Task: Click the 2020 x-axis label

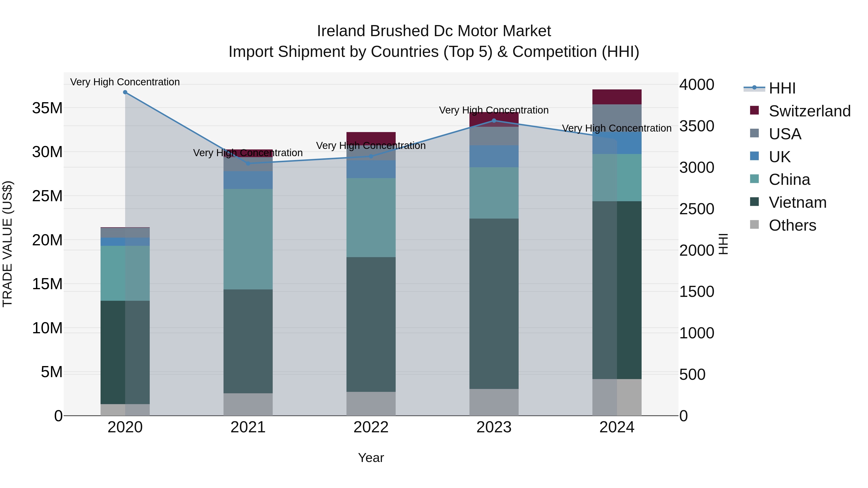Action: click(x=125, y=427)
